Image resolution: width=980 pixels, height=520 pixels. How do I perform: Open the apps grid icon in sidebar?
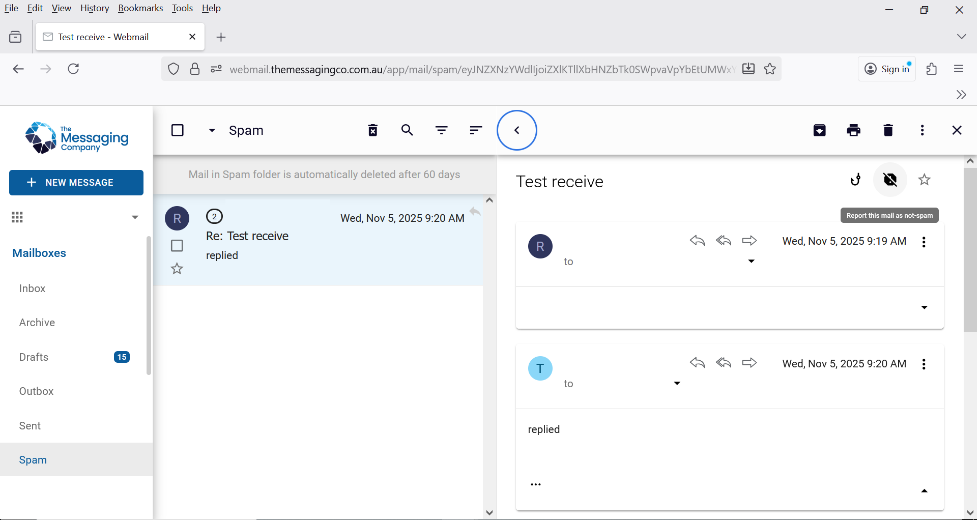tap(17, 217)
